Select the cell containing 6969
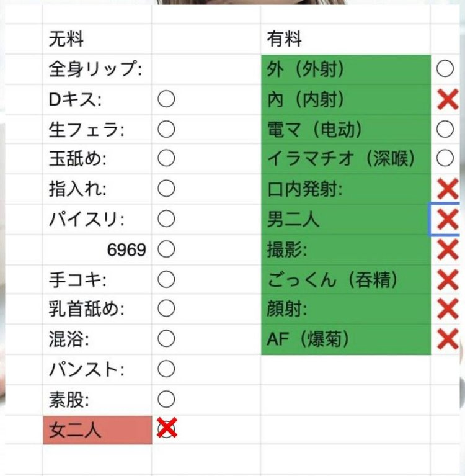Viewport: 465px width, 476px height. (x=97, y=249)
